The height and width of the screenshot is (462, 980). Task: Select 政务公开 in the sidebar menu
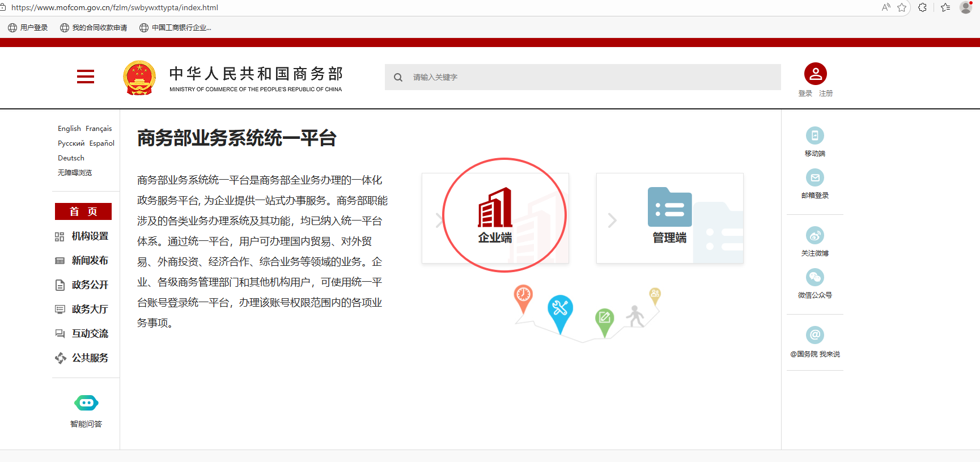(x=90, y=285)
